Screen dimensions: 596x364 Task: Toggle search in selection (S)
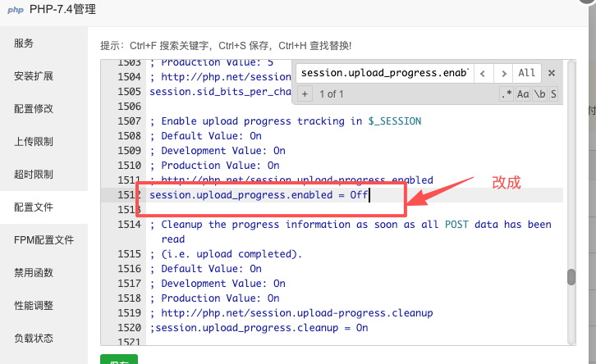tap(553, 93)
